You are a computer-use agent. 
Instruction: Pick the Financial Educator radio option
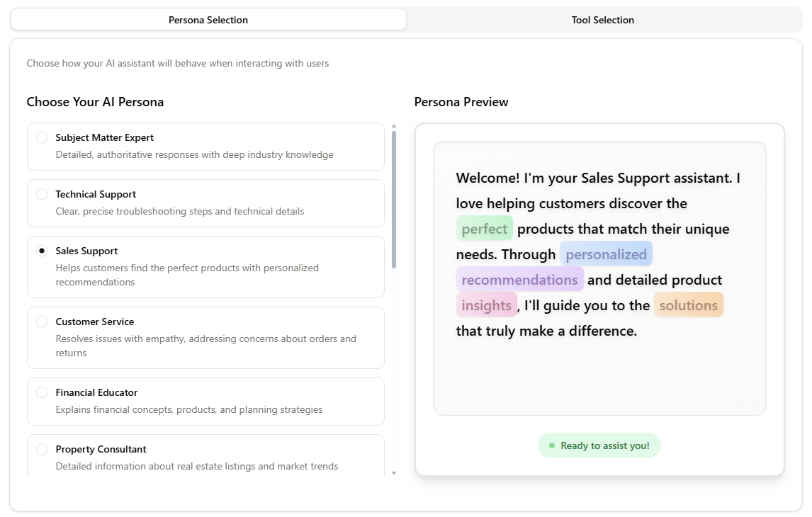pyautogui.click(x=42, y=393)
